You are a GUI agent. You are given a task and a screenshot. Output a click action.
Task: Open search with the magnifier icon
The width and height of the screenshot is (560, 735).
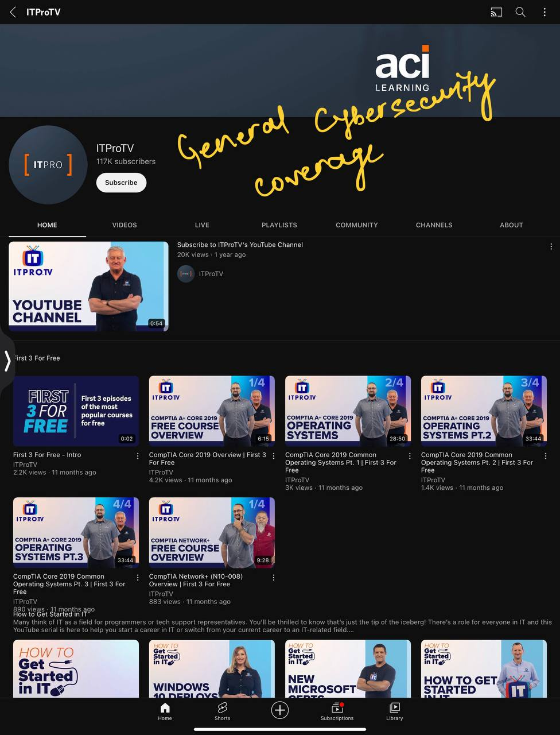[x=520, y=12]
